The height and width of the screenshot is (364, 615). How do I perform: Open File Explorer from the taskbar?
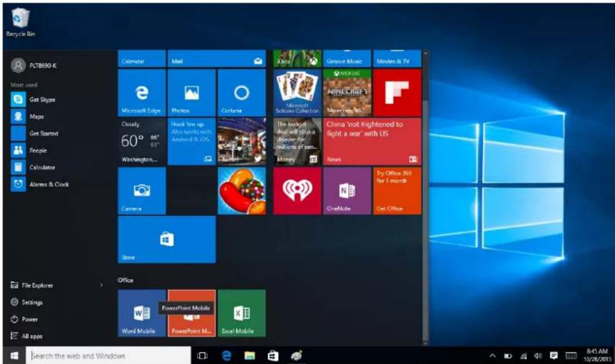tap(249, 356)
